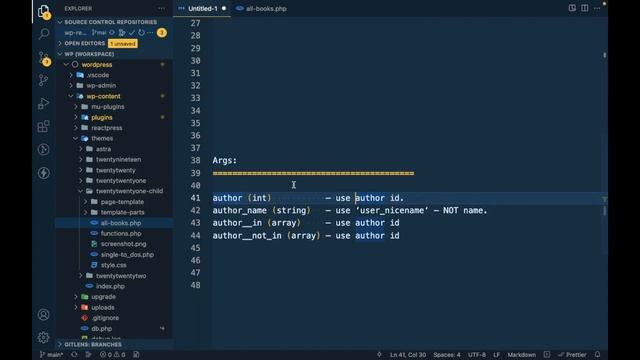Open the GitLens Inspect icon in activity bar

click(44, 149)
